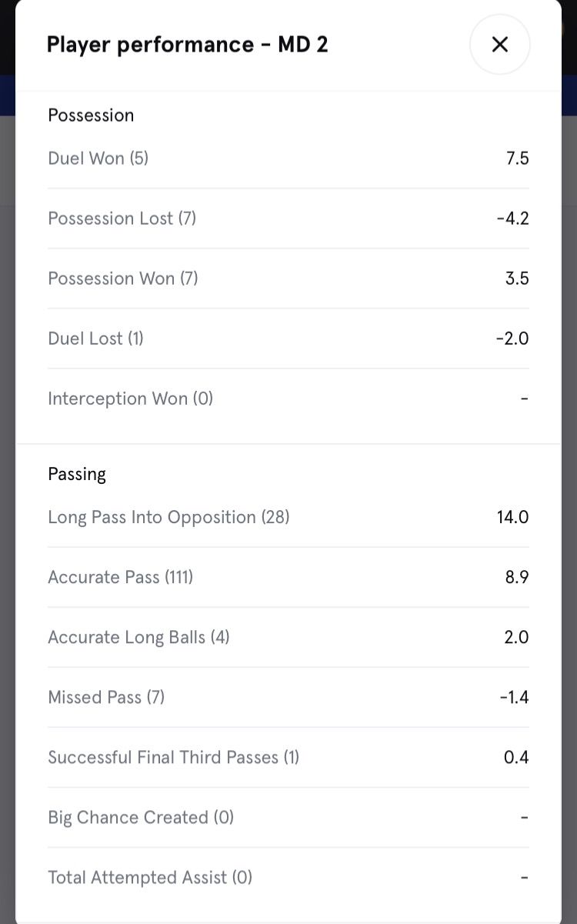Click the Accurate Long Balls (4) stat
Viewport: 577px width, 924px height.
pyautogui.click(x=138, y=637)
